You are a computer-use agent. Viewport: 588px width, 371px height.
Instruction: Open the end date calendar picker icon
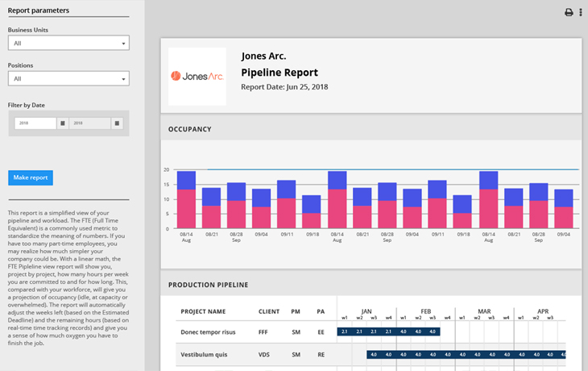pyautogui.click(x=117, y=123)
